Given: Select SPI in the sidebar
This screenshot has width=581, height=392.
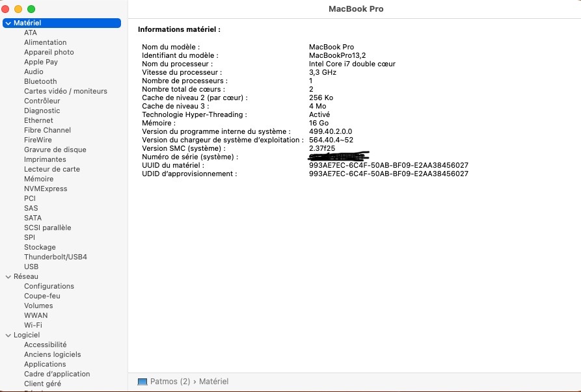Looking at the screenshot, I should point(29,237).
